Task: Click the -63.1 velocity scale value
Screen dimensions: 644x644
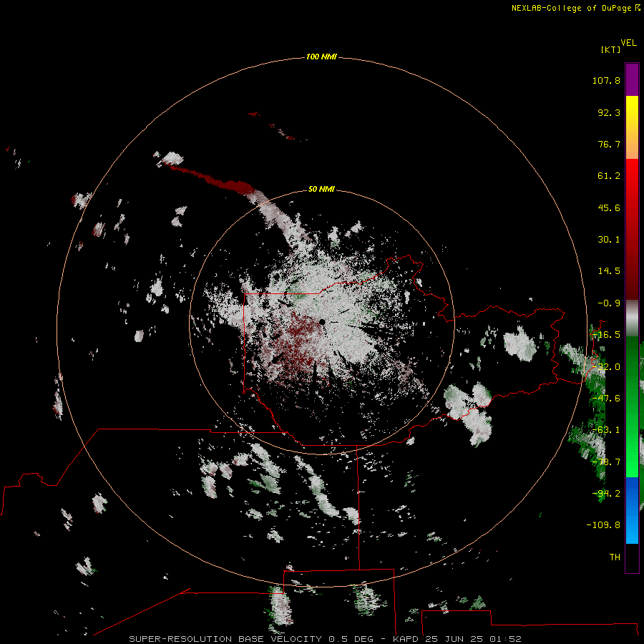Action: pos(606,430)
